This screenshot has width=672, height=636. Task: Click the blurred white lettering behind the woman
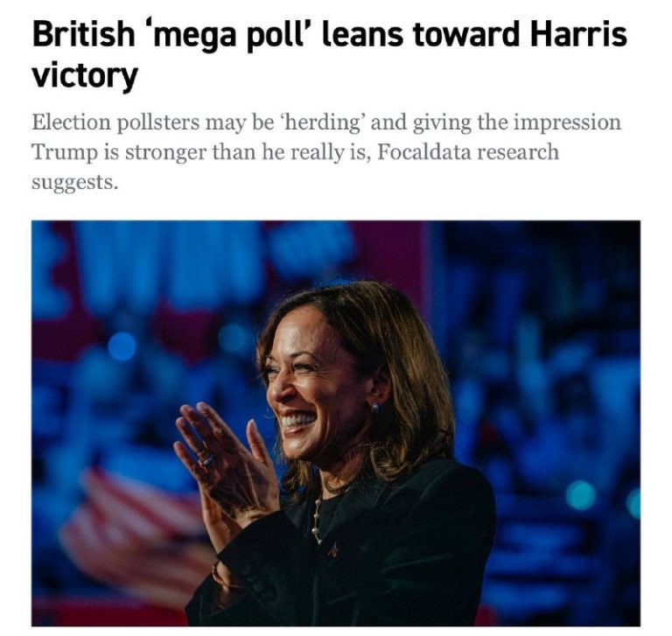pyautogui.click(x=201, y=262)
